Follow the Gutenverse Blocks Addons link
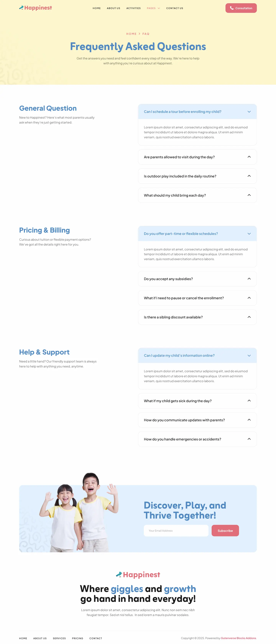This screenshot has width=276, height=644. click(x=238, y=638)
